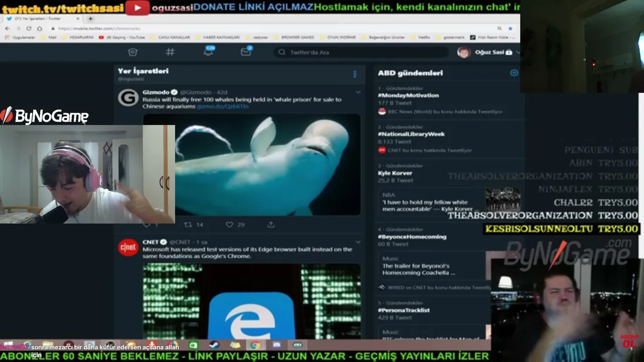Open the HABER KAYNAKLARI bookmark folder
This screenshot has width=644, height=362.
[218, 37]
